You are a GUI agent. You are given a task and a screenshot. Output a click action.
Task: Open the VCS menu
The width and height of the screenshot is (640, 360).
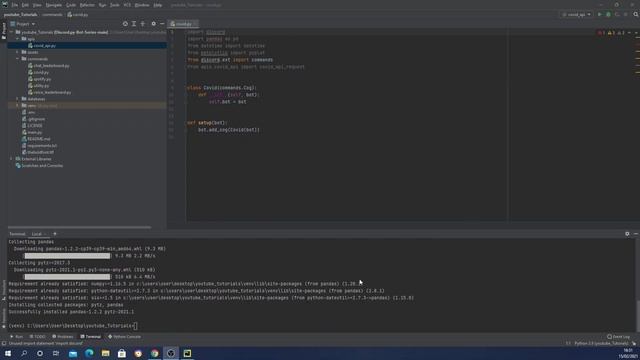(127, 5)
